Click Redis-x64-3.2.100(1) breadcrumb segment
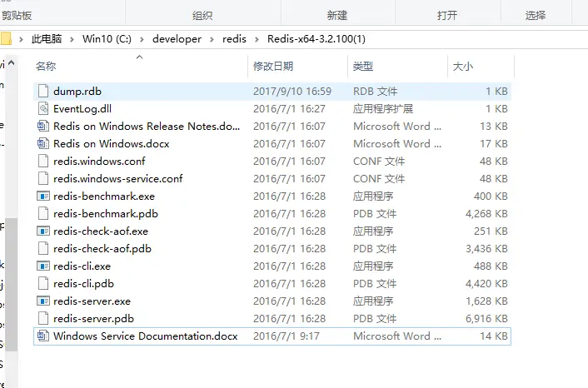Image resolution: width=588 pixels, height=388 pixels. [316, 39]
